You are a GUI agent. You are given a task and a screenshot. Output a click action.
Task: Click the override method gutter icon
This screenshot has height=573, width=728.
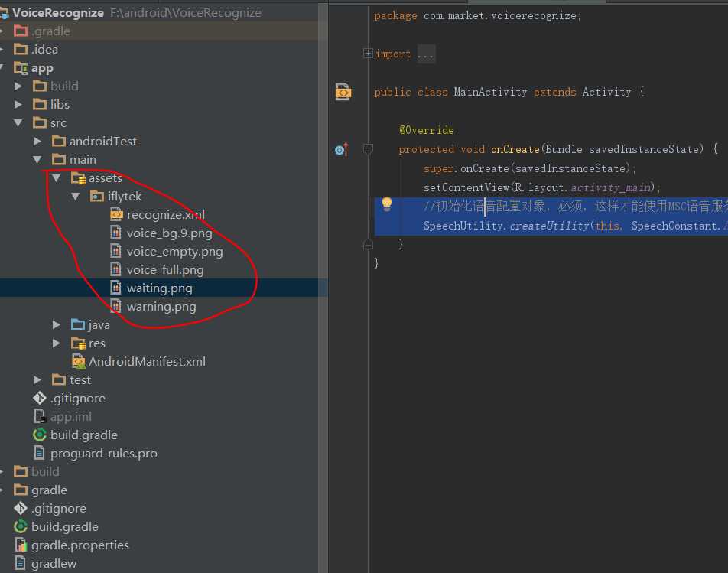click(x=342, y=149)
